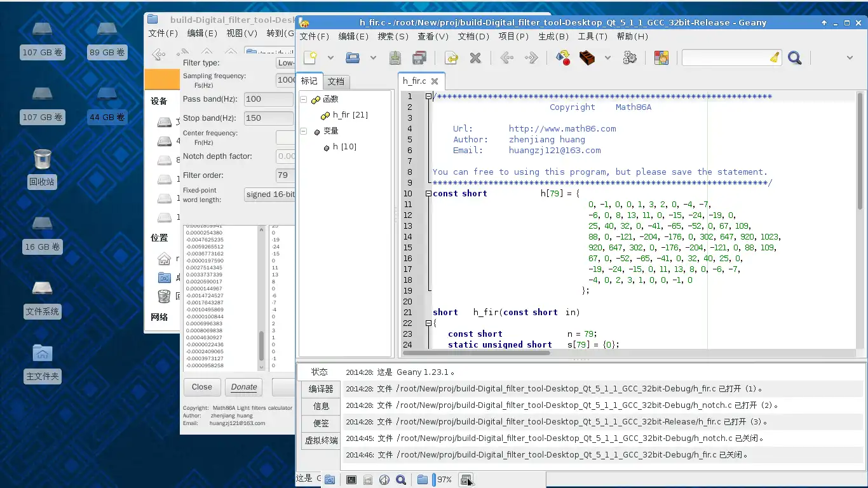Launch the web browser from bottom panel
The width and height of the screenshot is (868, 488).
[384, 480]
